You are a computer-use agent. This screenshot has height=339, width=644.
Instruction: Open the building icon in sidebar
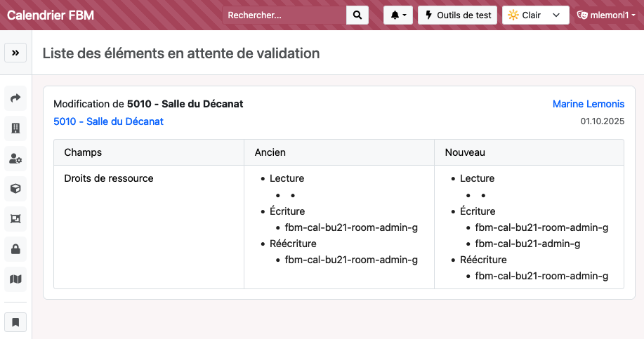[15, 128]
